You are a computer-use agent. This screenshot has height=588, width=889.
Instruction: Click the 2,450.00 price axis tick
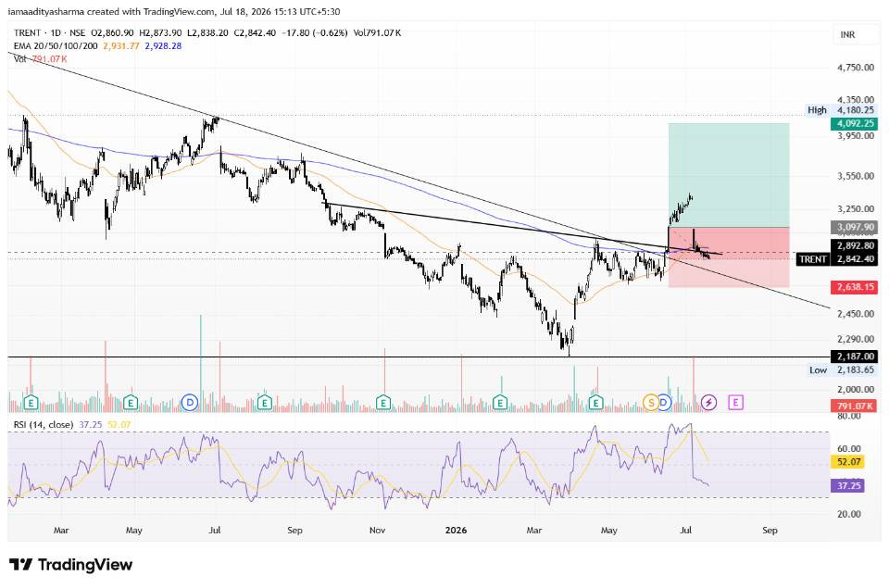[x=856, y=314]
